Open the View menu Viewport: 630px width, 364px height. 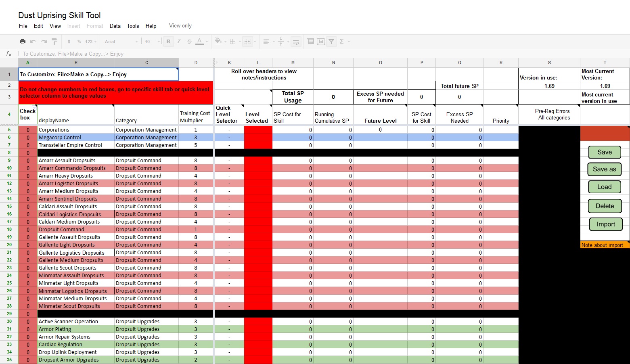click(x=55, y=26)
